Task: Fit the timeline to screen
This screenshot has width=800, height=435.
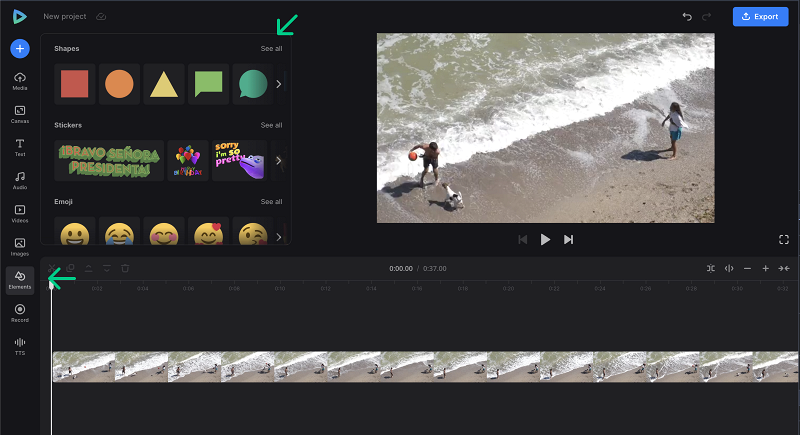Action: coord(784,268)
